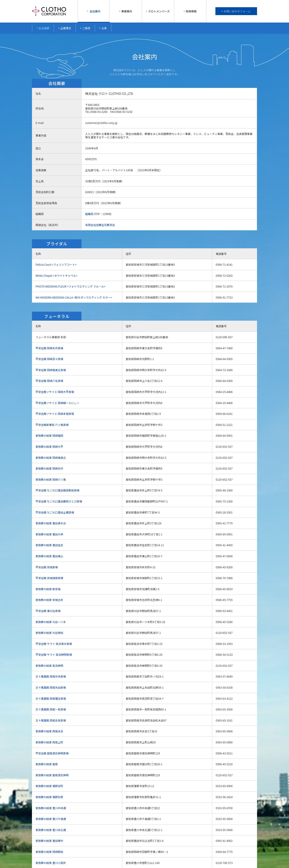Open the 組織図 PDF link

point(89,214)
